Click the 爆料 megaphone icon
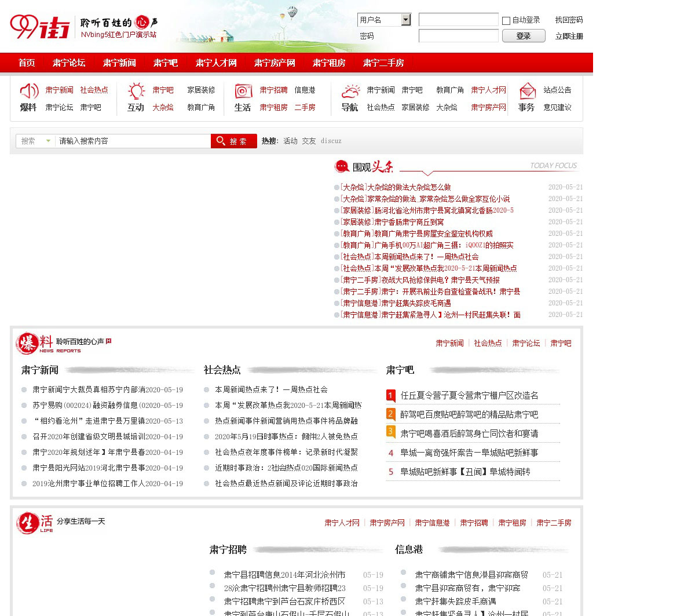 point(29,91)
